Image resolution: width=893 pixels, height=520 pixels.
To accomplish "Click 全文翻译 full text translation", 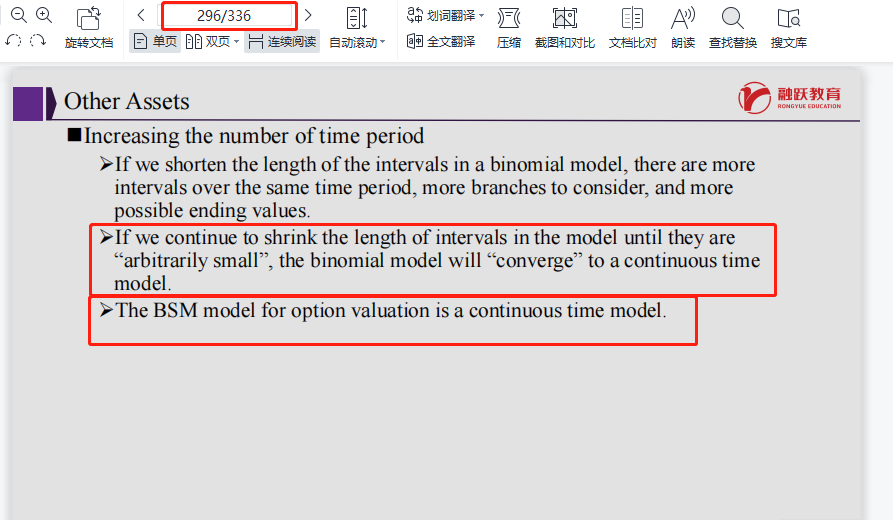I will pos(444,42).
